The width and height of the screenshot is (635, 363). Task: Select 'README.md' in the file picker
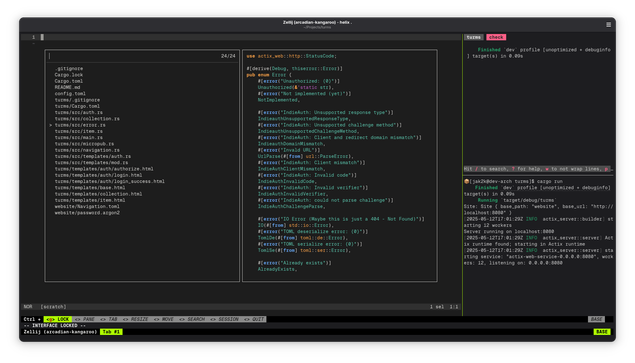[68, 88]
